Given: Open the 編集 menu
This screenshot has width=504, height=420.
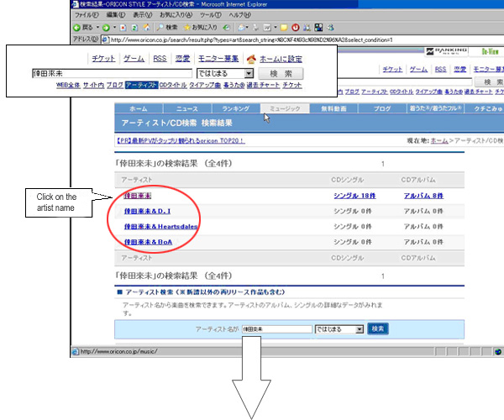Looking at the screenshot, I should tap(116, 15).
